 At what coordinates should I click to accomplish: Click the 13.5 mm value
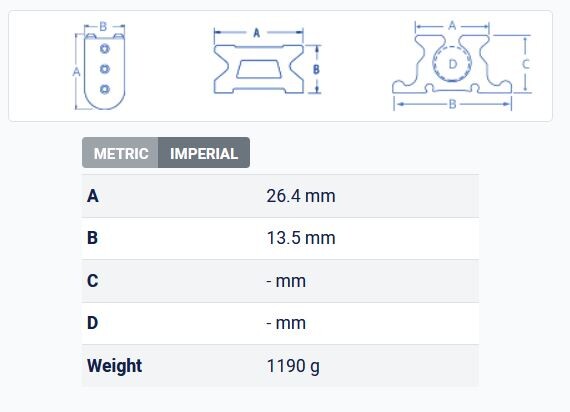pos(301,238)
